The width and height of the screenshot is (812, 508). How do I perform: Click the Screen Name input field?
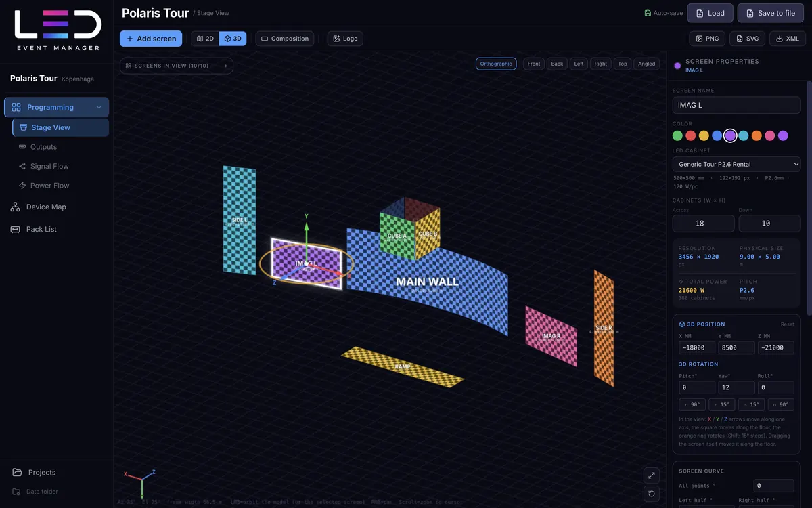(736, 105)
